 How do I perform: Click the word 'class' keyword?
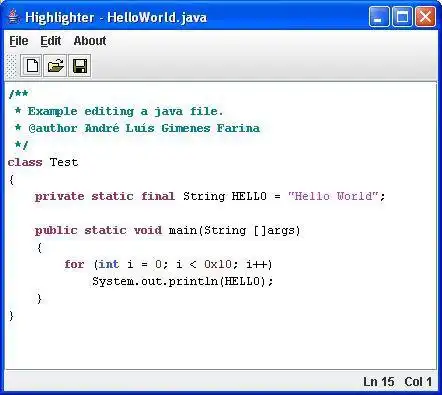(x=25, y=163)
